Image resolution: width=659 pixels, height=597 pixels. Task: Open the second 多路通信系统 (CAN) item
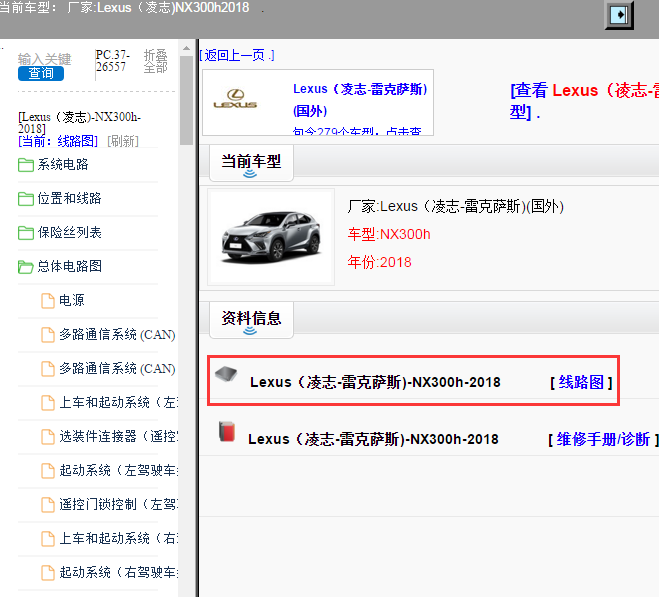click(117, 369)
